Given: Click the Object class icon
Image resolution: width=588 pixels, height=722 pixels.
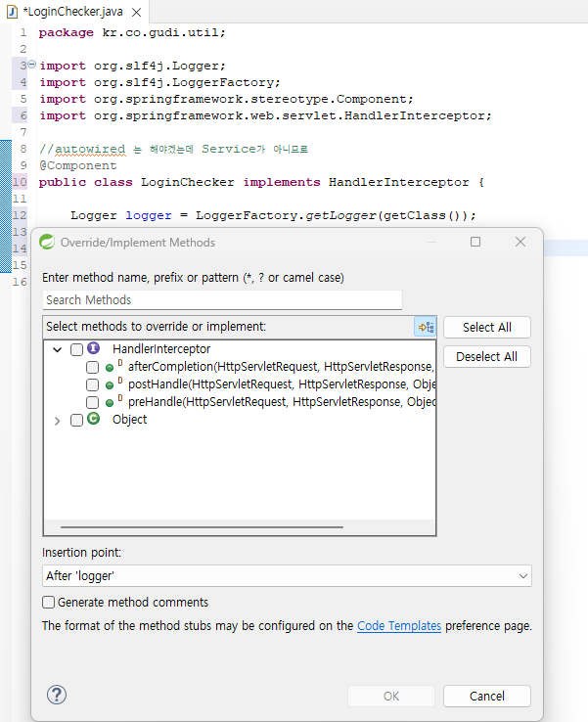Looking at the screenshot, I should point(94,419).
